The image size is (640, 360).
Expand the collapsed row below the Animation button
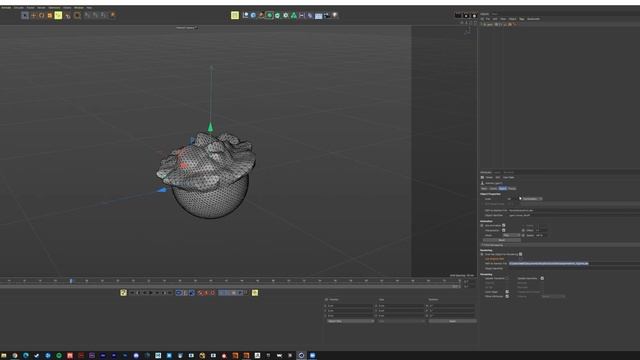click(560, 245)
